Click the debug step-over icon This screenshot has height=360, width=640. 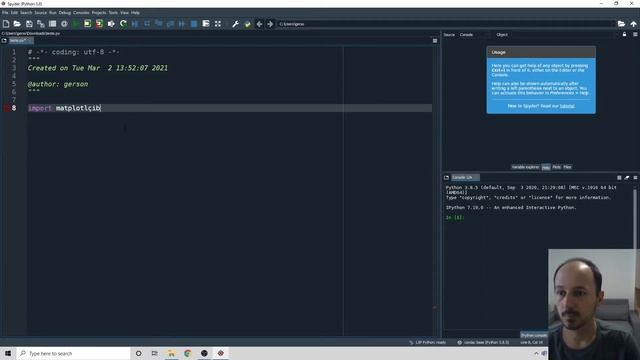click(x=147, y=24)
